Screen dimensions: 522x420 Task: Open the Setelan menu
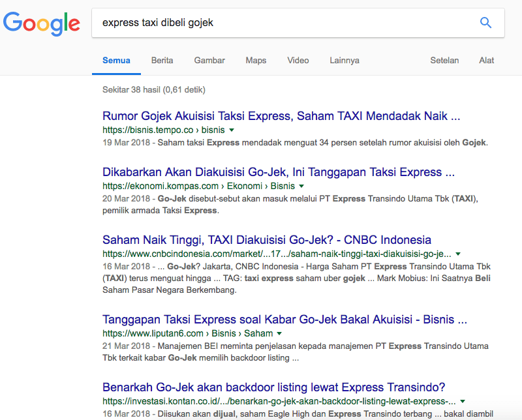click(444, 60)
